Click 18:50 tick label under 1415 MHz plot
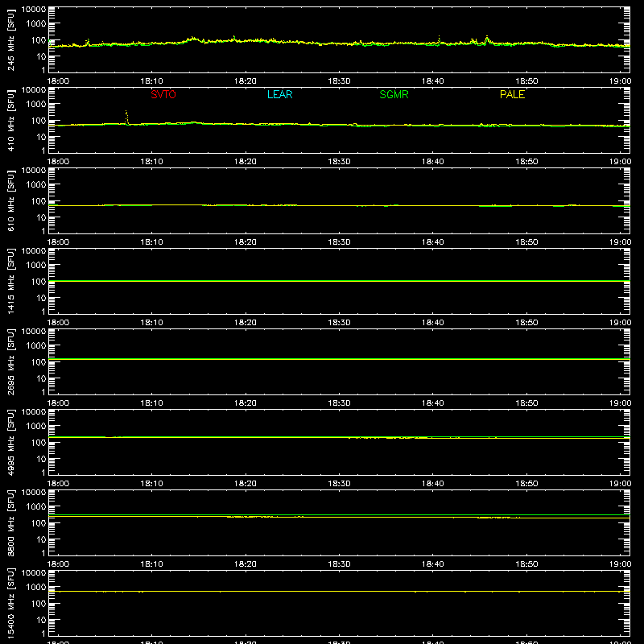This screenshot has width=644, height=644. click(526, 323)
